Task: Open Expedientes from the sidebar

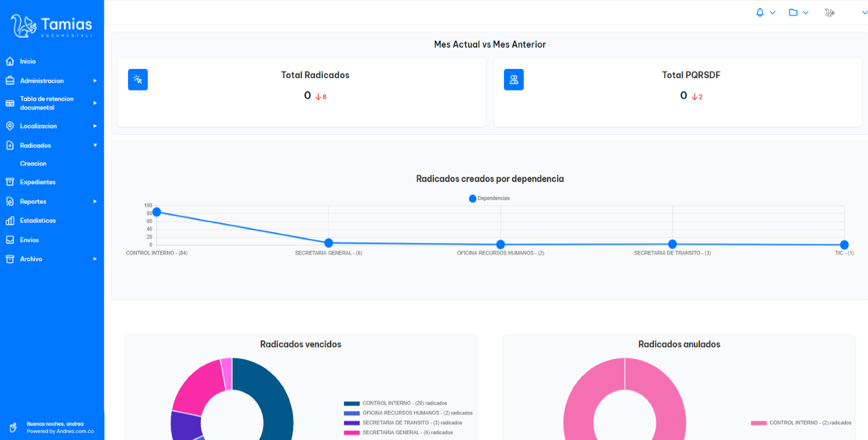Action: [x=38, y=182]
